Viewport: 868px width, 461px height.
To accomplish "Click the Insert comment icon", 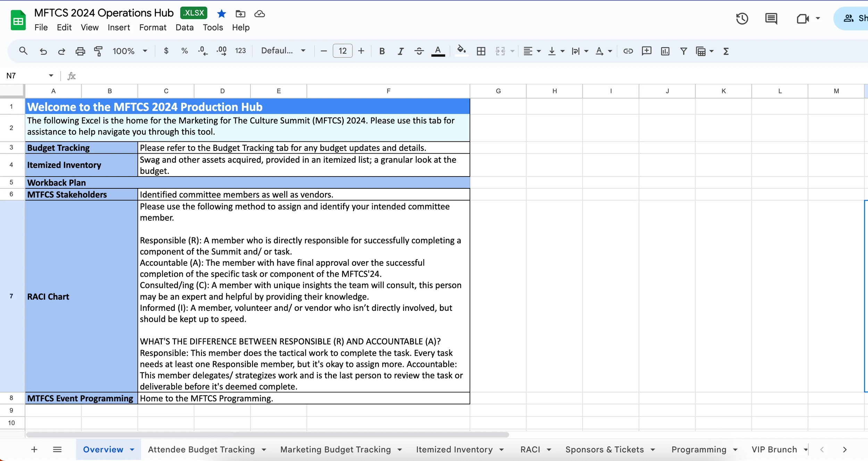I will pos(646,51).
